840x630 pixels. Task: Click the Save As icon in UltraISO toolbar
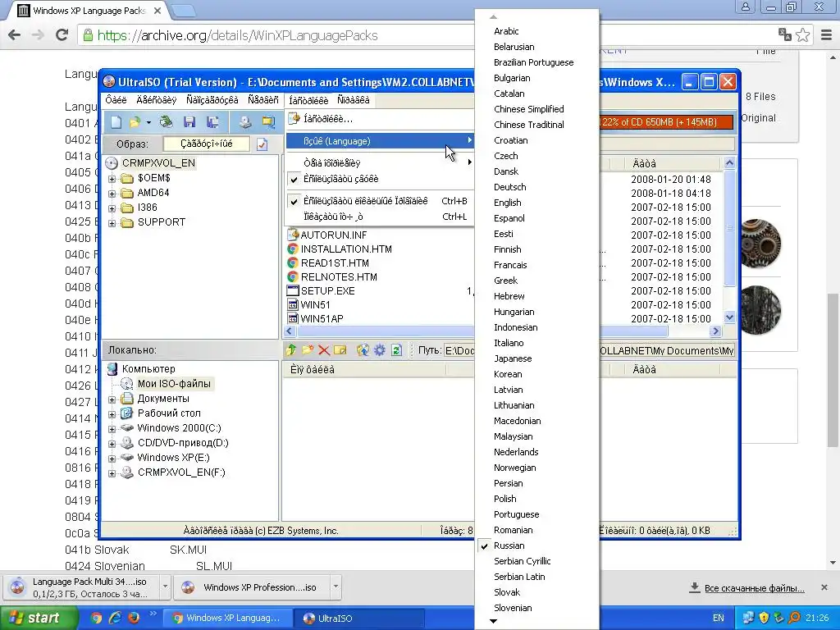(x=212, y=122)
